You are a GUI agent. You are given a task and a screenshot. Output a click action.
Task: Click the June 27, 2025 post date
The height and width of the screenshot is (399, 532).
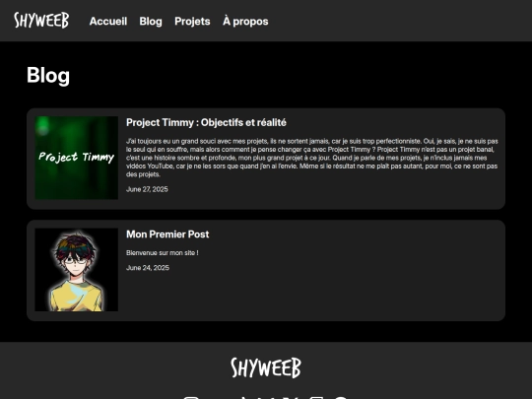point(147,189)
